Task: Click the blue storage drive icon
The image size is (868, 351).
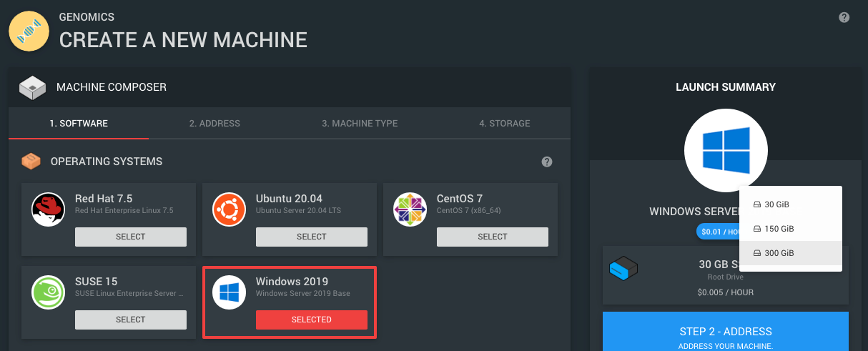Action: click(x=623, y=270)
